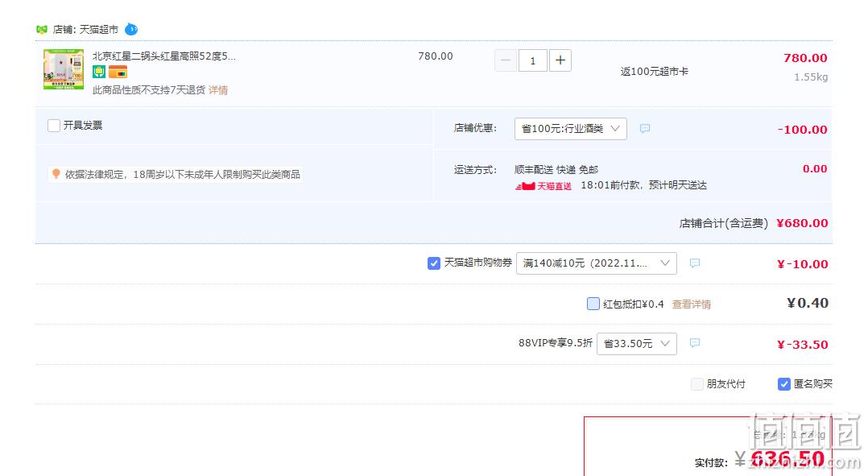Uncheck the 匿名购买 checkbox
This screenshot has height=476, width=868.
pyautogui.click(x=784, y=383)
